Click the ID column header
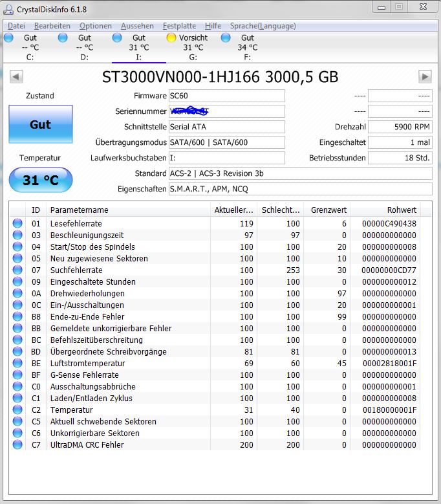This screenshot has height=504, width=441. [36, 210]
